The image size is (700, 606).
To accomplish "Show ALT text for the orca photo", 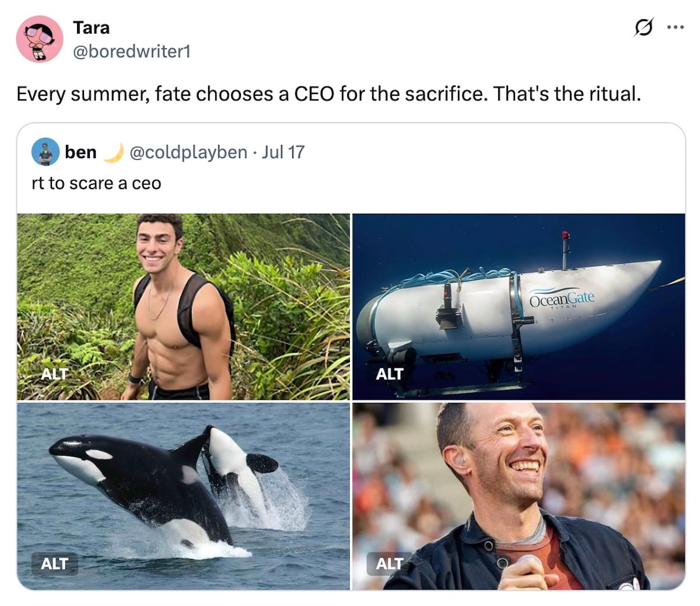I will [x=54, y=563].
